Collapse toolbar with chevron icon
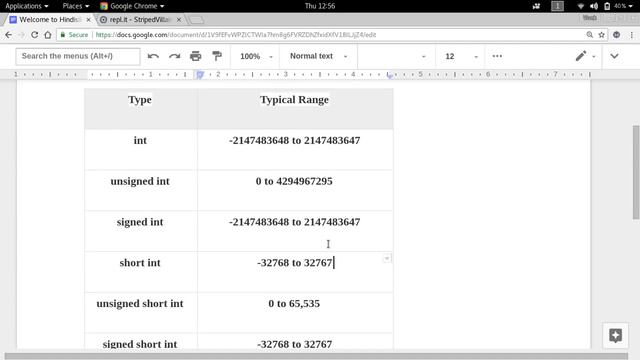Image resolution: width=640 pixels, height=360 pixels. 614,56
